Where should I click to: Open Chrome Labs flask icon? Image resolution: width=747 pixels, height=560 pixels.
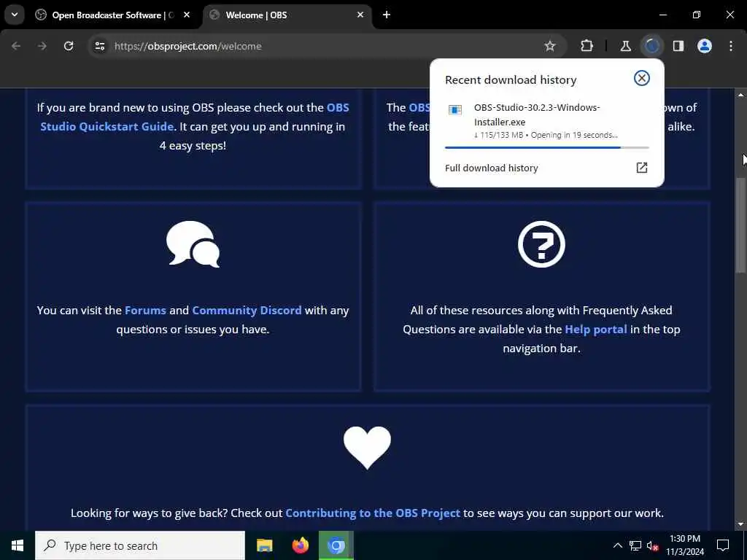[625, 46]
